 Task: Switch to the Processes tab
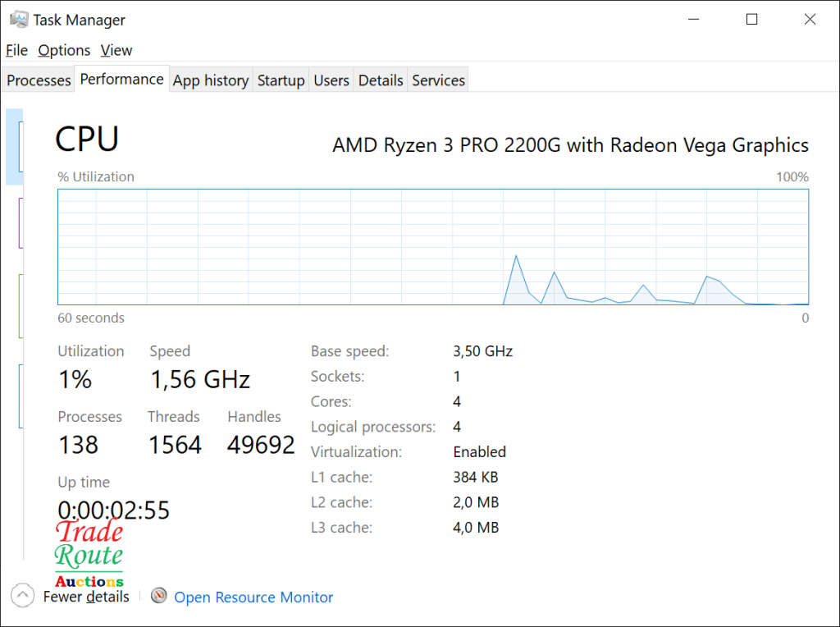[38, 80]
